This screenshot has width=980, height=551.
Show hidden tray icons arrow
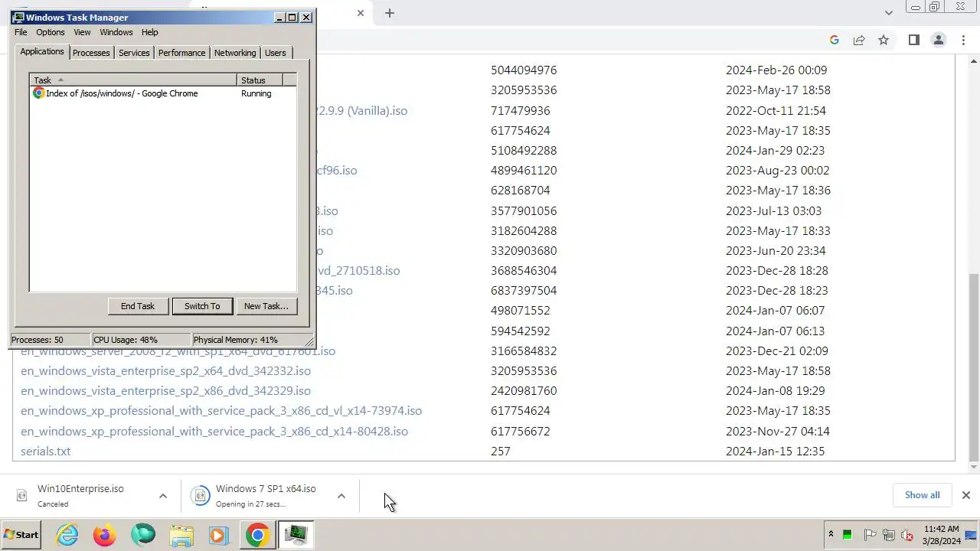click(x=831, y=535)
